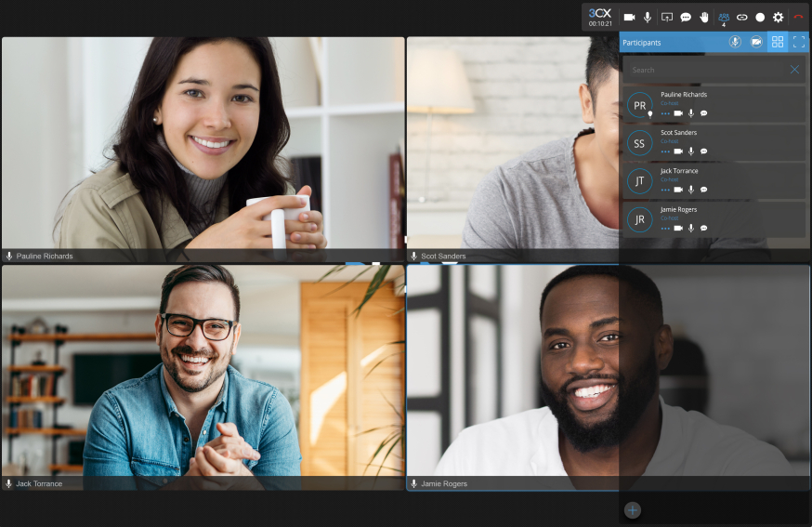812x527 pixels.
Task: Raise your hand
Action: click(704, 17)
